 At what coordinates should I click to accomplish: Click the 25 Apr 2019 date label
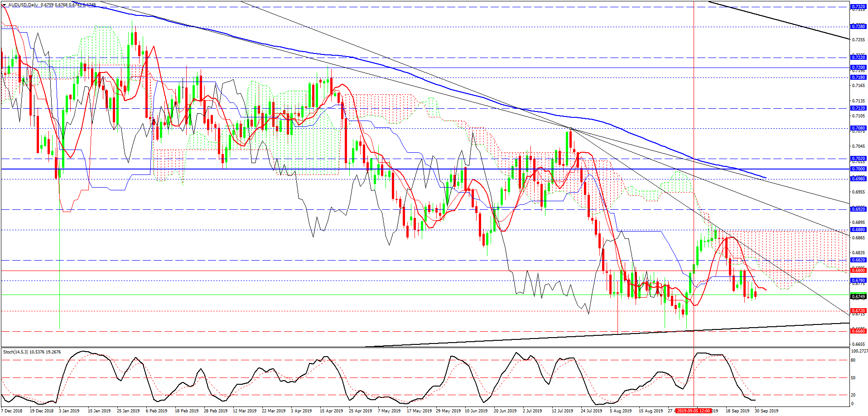(x=360, y=411)
